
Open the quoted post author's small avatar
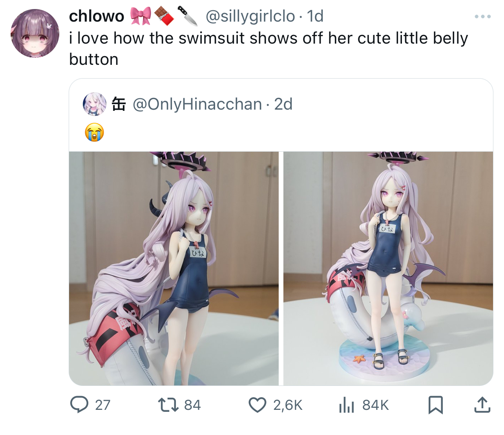click(x=94, y=104)
